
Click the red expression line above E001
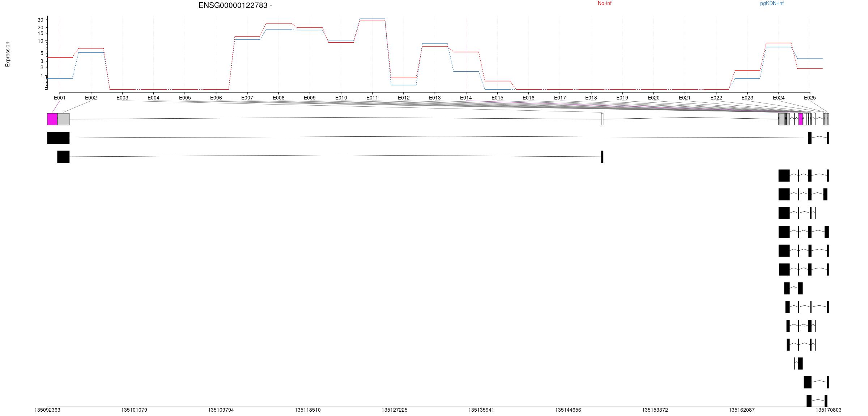60,58
